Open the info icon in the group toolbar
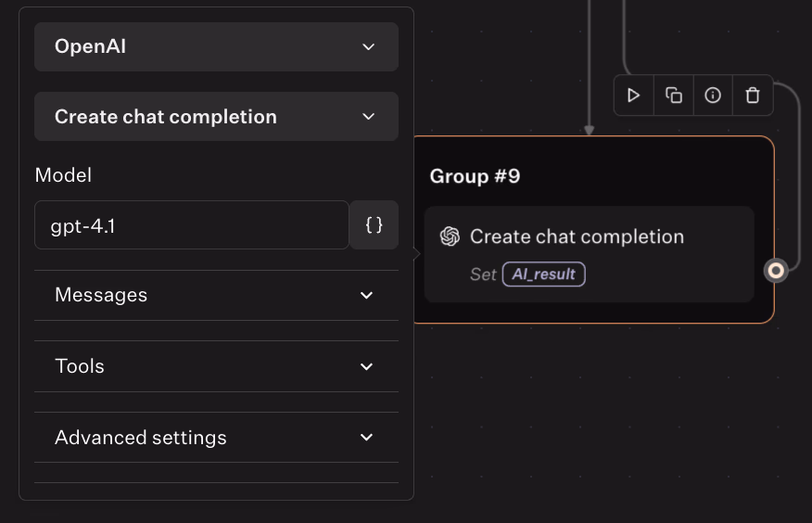 click(713, 96)
